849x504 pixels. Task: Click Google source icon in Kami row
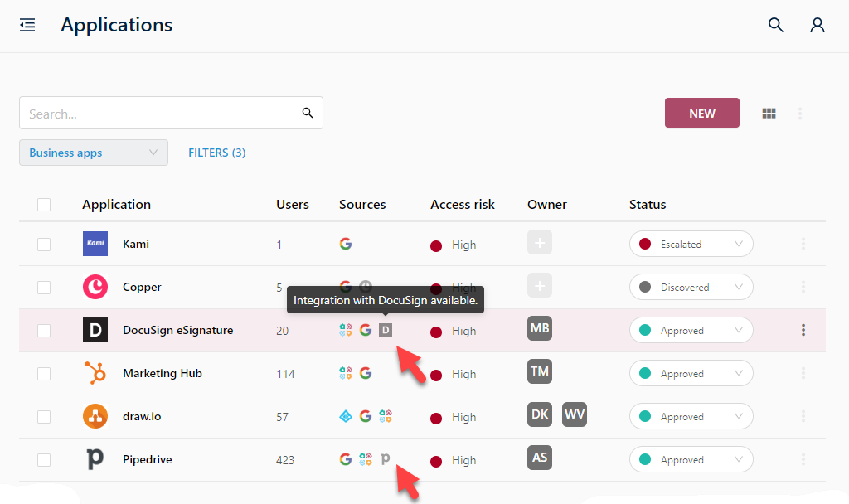pos(346,244)
